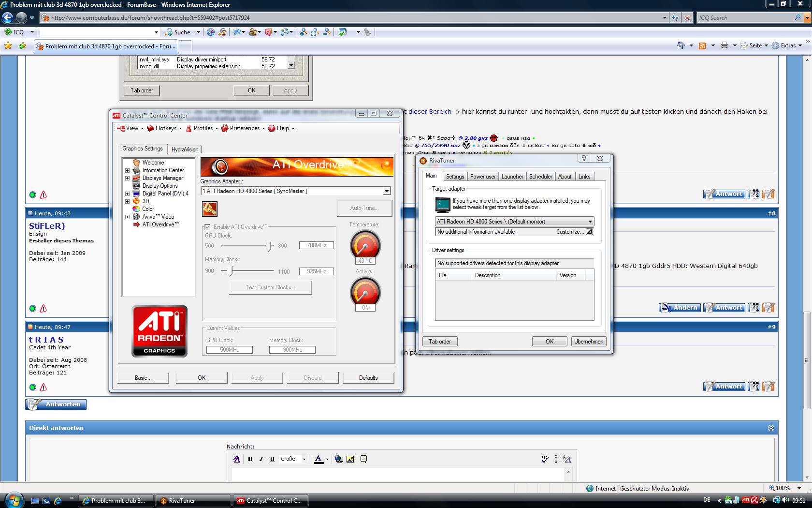Click the GPU Clock slider handle
This screenshot has width=812, height=508.
tap(270, 246)
